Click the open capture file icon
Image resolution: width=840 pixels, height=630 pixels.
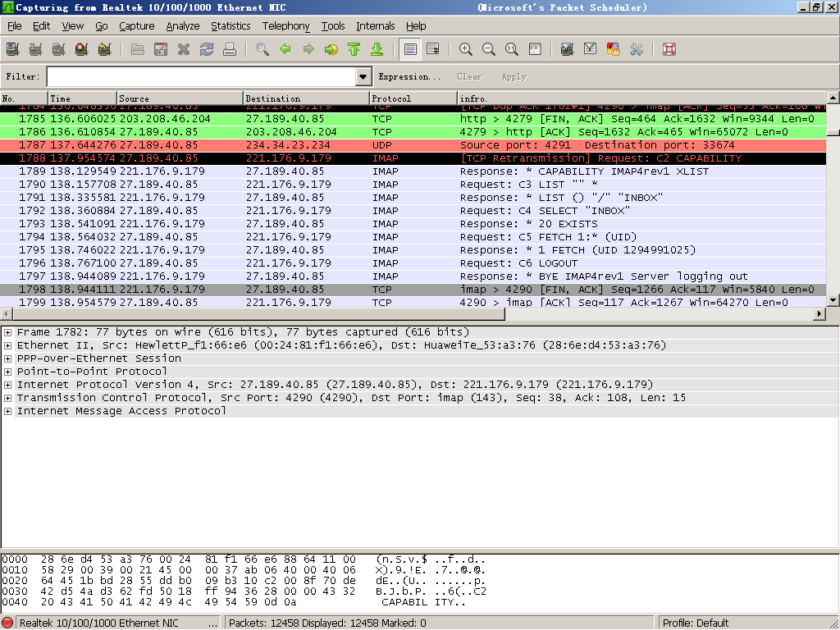(138, 49)
